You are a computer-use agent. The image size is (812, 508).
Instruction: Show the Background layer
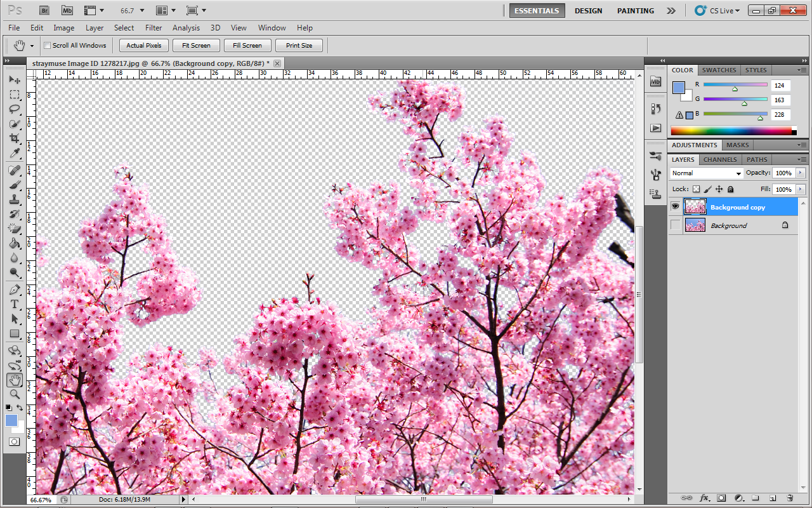pyautogui.click(x=675, y=225)
